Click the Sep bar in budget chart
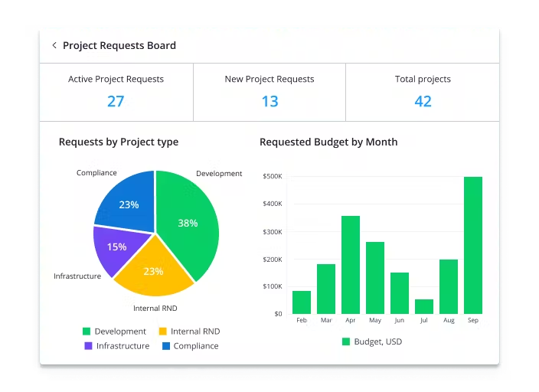The image size is (539, 392). (473, 245)
